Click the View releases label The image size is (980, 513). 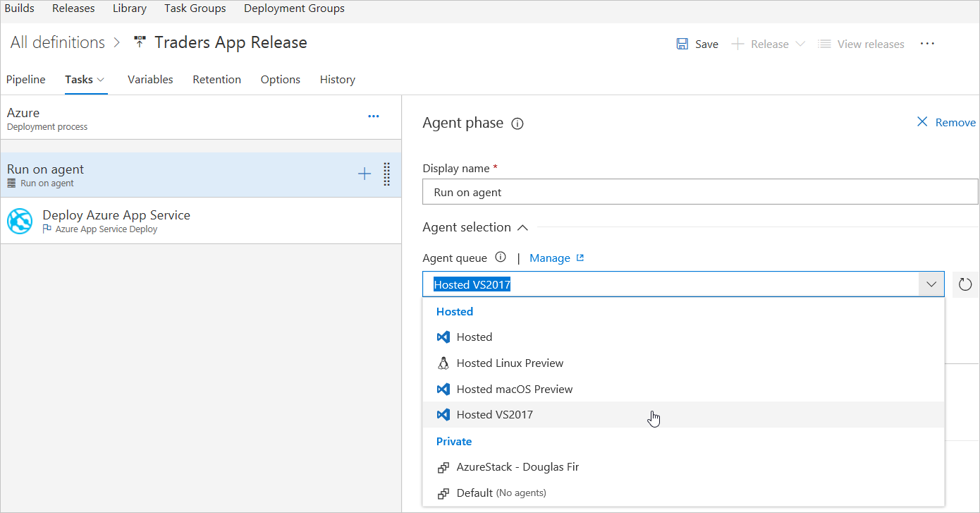871,44
